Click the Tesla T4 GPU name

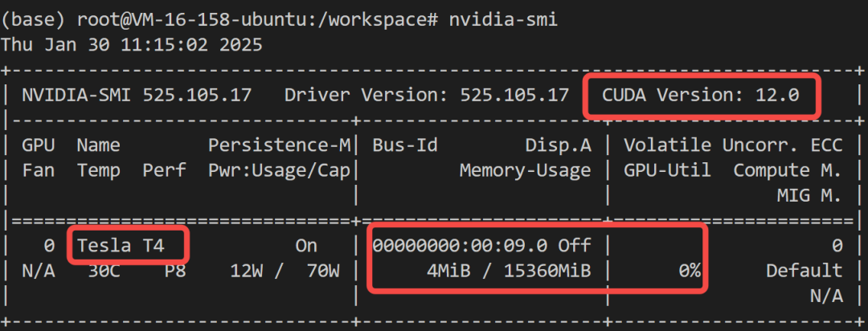coord(121,246)
